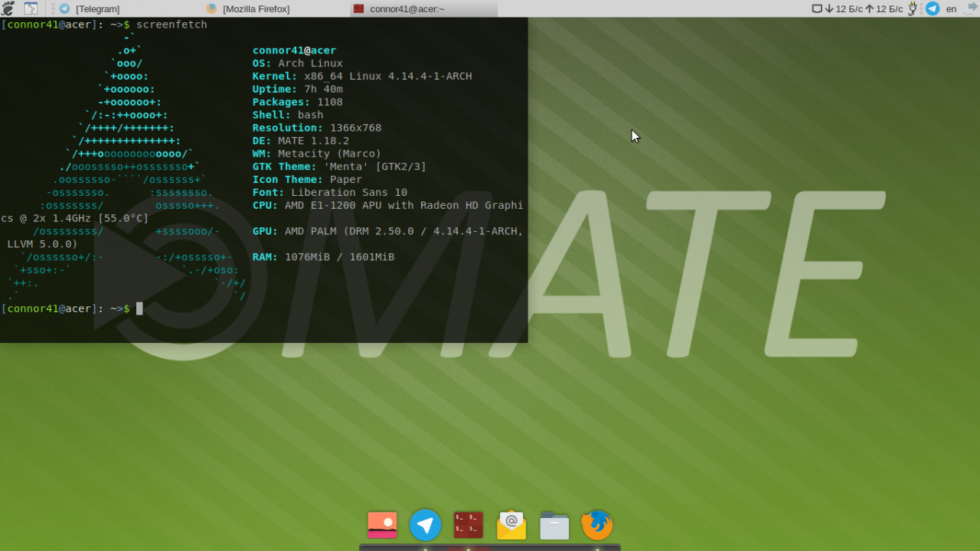Click the 'Uptime: 7h 40m' line

[x=298, y=90]
